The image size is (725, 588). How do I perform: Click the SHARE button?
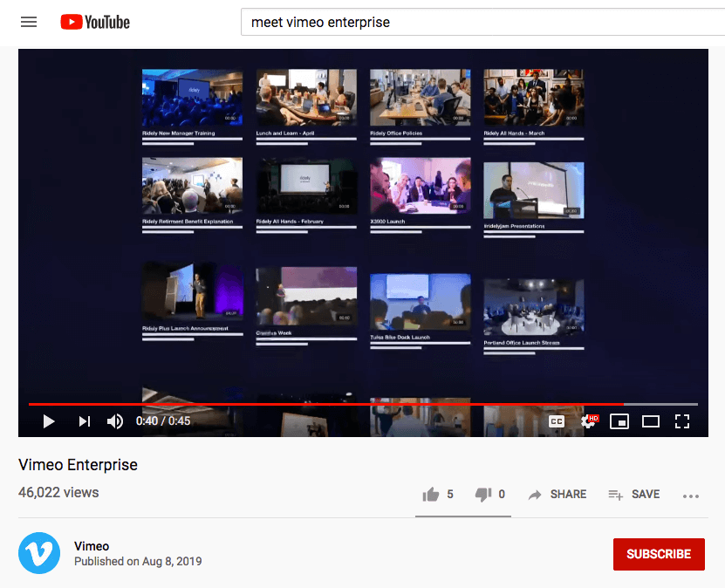click(x=557, y=495)
